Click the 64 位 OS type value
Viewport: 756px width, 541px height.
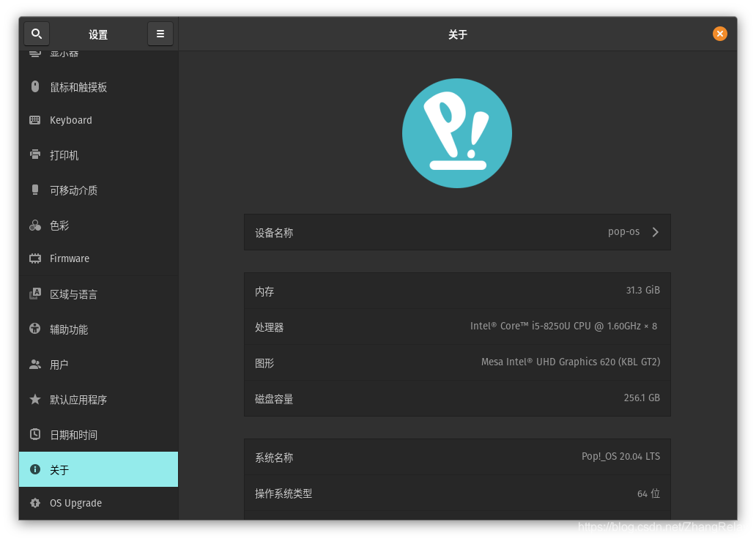[648, 493]
